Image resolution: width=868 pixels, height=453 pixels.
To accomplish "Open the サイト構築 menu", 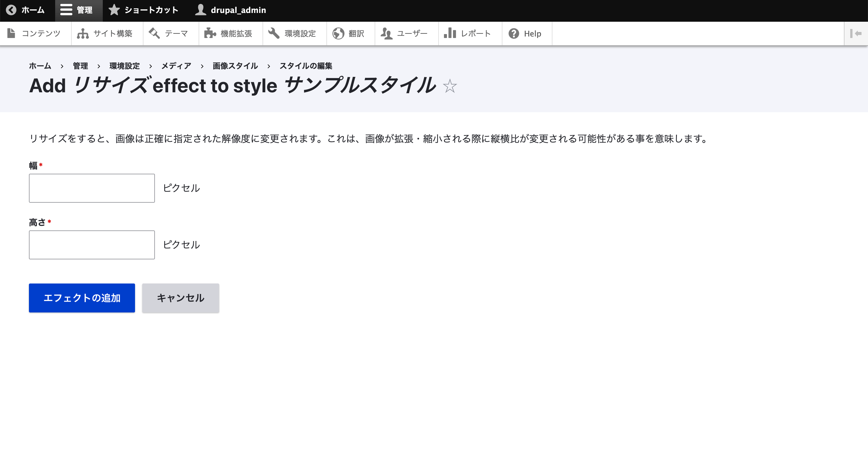I will point(107,33).
